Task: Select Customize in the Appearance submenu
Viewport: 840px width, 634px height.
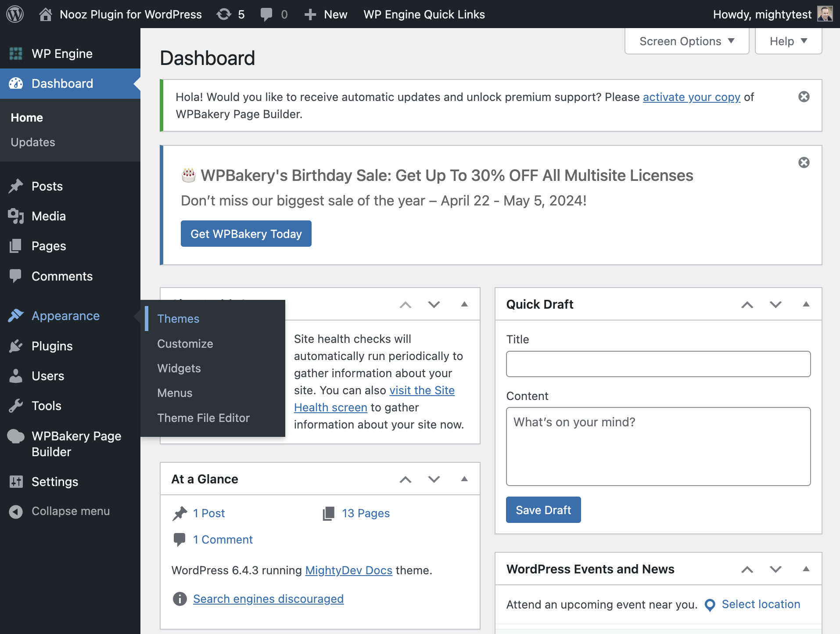Action: (x=185, y=344)
